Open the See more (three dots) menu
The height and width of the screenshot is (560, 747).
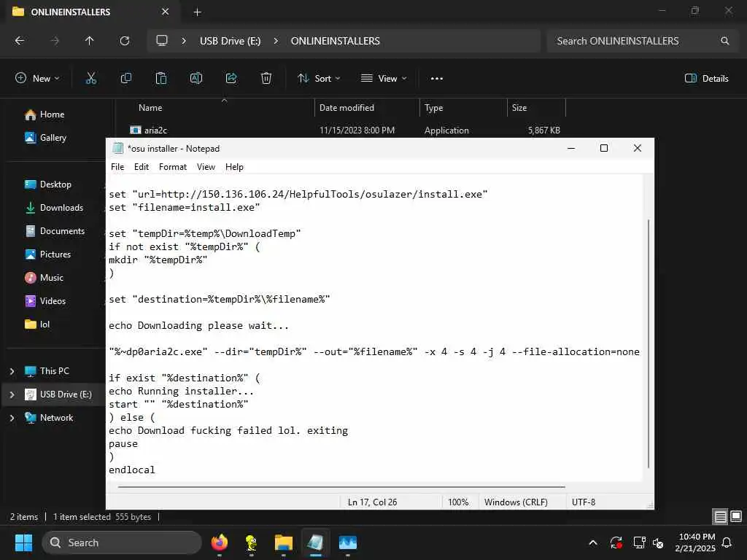pyautogui.click(x=436, y=79)
